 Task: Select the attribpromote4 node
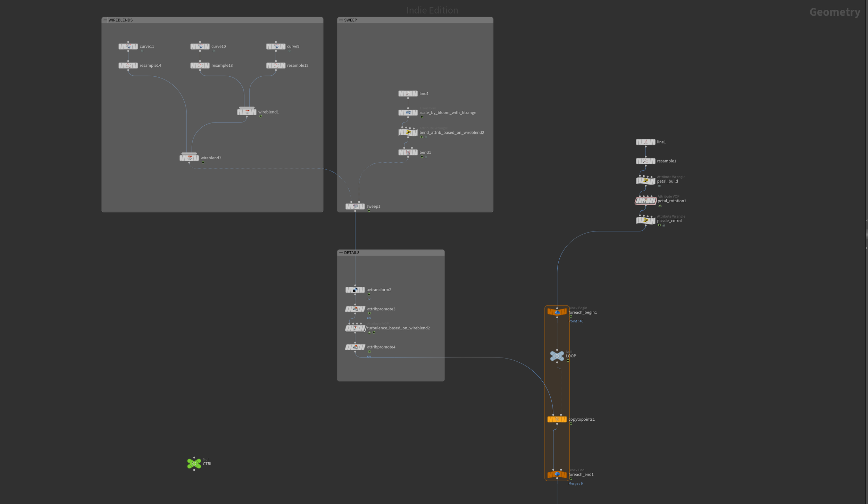355,347
